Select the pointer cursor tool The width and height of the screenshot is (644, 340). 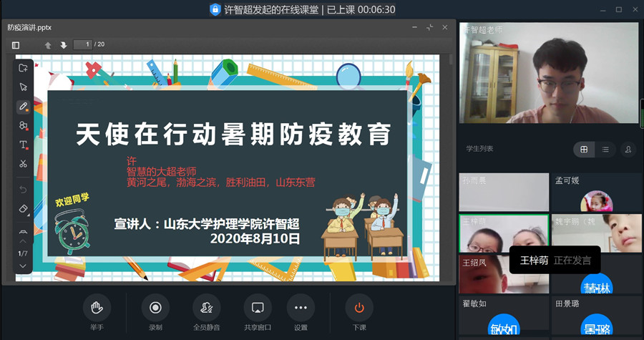point(23,87)
